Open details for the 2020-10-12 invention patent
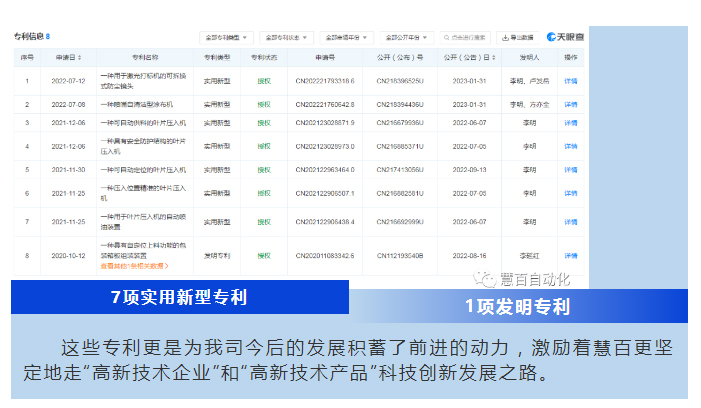701x408 pixels. [570, 255]
